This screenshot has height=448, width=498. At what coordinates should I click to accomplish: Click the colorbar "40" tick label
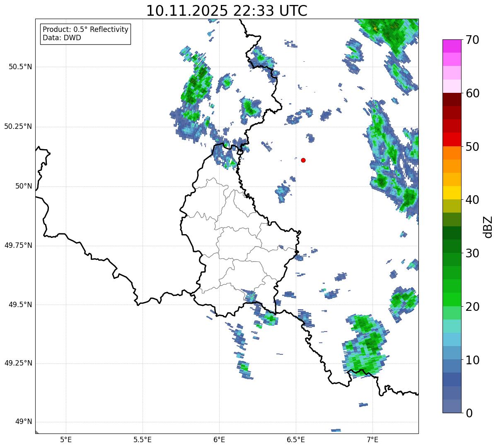coord(473,200)
